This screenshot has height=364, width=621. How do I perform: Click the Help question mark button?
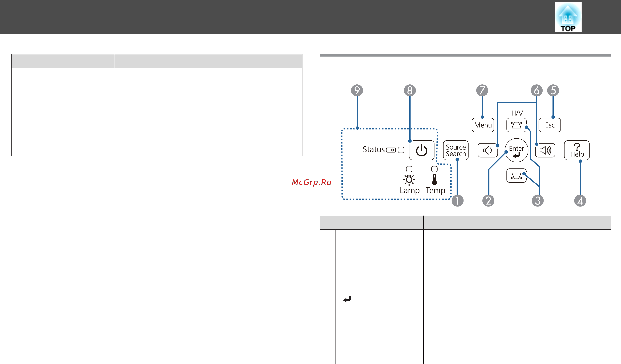tap(577, 150)
